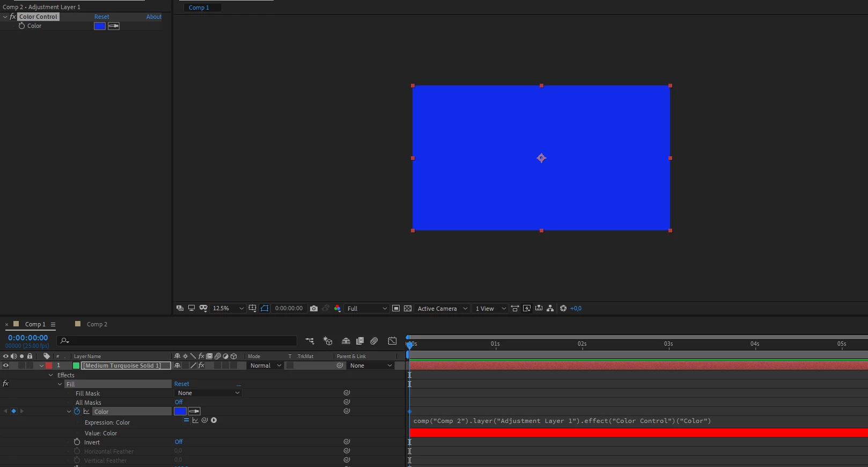Enable motion blur for composition
The image size is (868, 467).
tap(374, 341)
